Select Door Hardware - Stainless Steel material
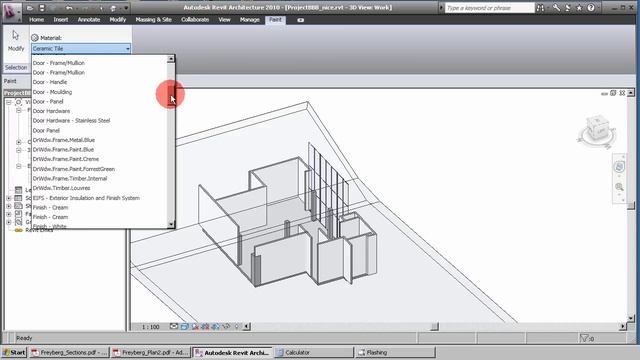 click(x=71, y=120)
